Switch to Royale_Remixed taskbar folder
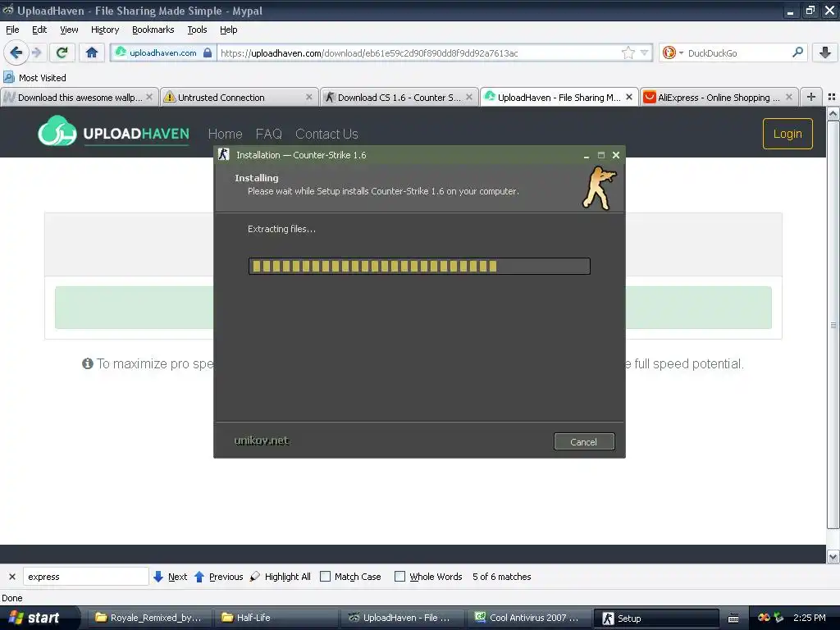Image resolution: width=840 pixels, height=630 pixels. click(151, 618)
